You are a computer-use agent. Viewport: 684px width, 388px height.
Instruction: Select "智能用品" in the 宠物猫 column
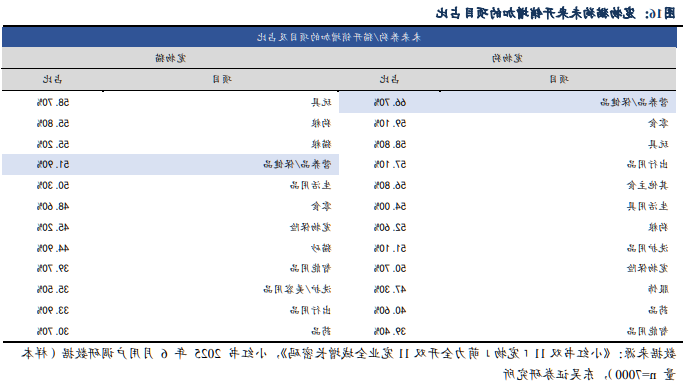[x=311, y=268]
